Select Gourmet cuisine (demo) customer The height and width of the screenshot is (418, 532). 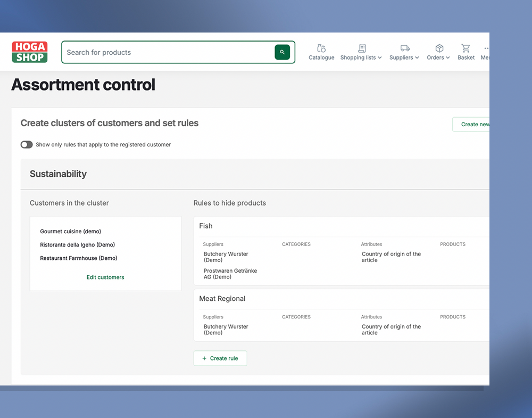pyautogui.click(x=70, y=232)
